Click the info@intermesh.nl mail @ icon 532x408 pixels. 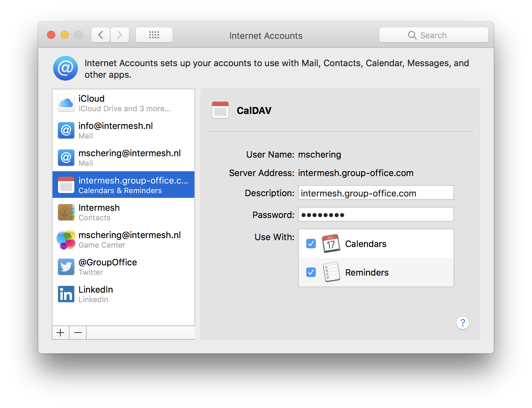(66, 130)
